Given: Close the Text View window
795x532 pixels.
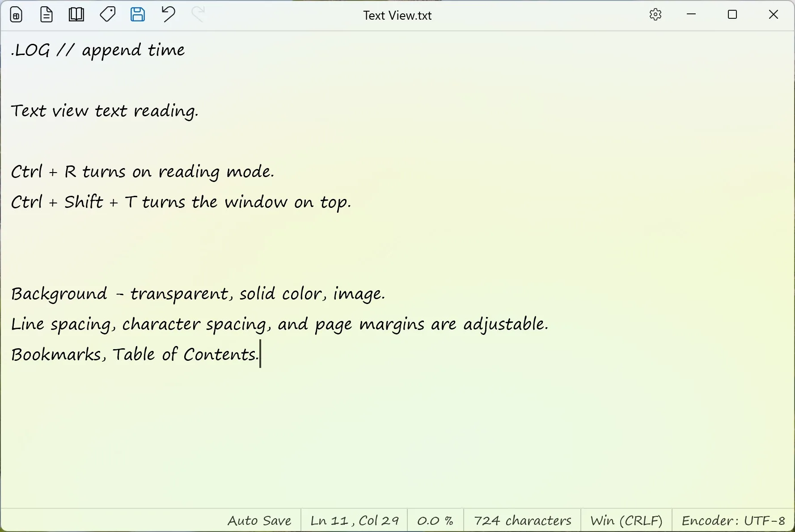Looking at the screenshot, I should point(774,15).
